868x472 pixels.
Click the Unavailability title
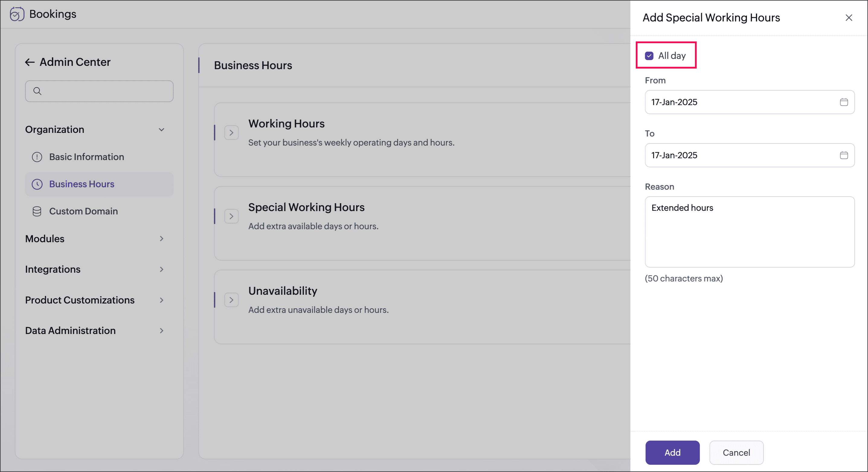click(283, 291)
